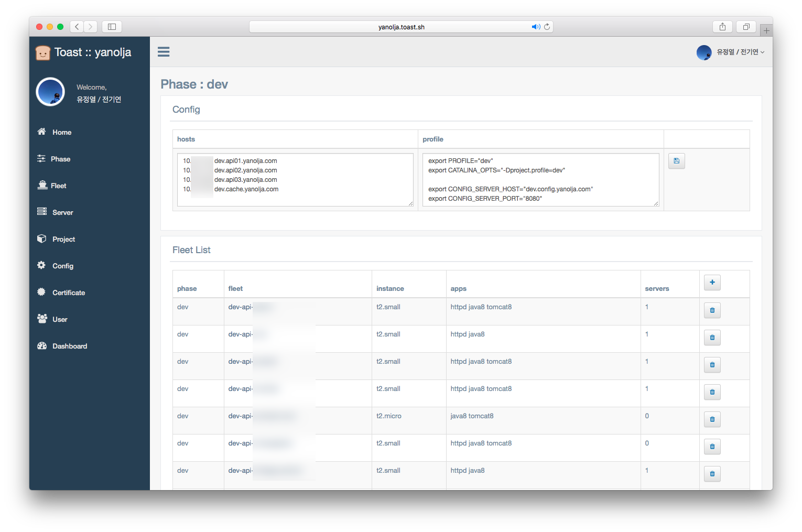Image resolution: width=802 pixels, height=532 pixels.
Task: Toggle the Safari sidebar button
Action: pos(112,27)
